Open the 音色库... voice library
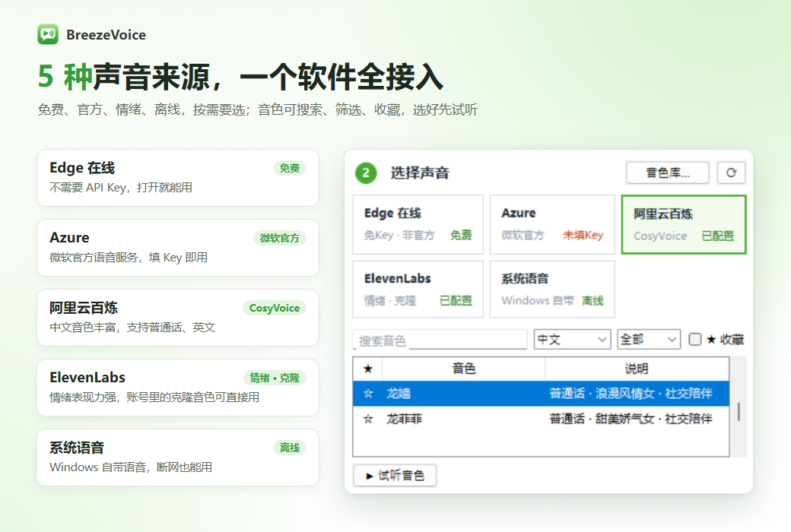 coord(668,173)
